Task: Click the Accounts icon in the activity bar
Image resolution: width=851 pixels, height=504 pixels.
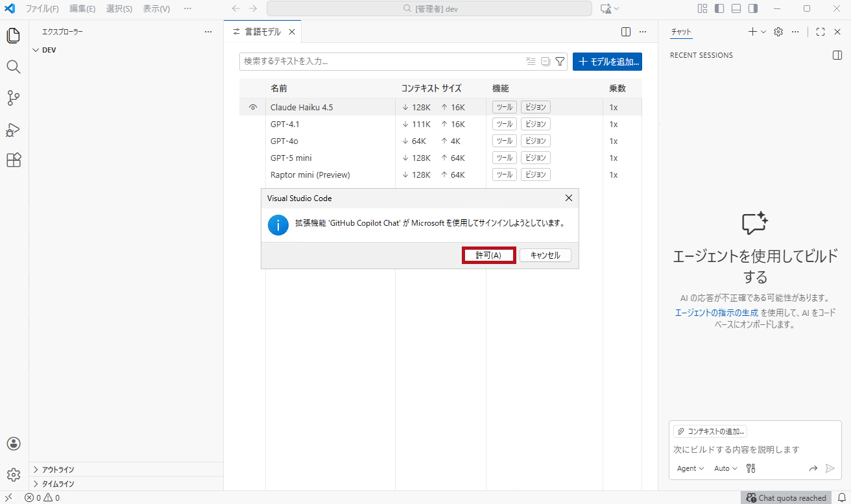Action: (13, 444)
